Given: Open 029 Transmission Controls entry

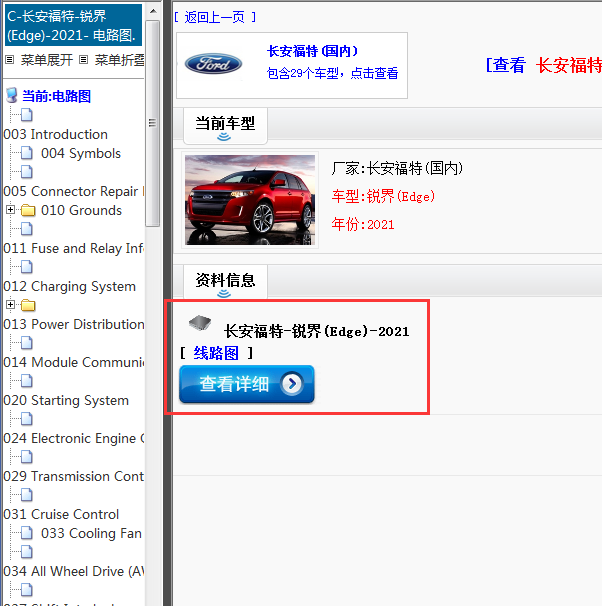Looking at the screenshot, I should pos(73,476).
